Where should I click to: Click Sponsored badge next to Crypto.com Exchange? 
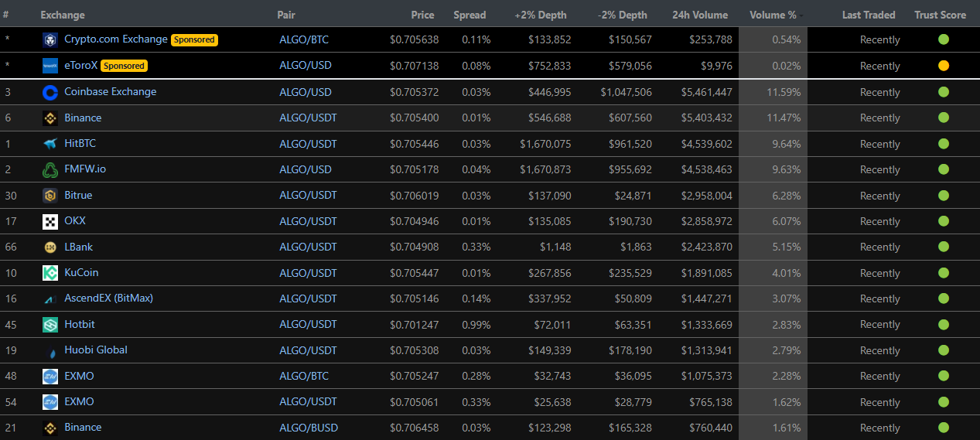(x=194, y=39)
